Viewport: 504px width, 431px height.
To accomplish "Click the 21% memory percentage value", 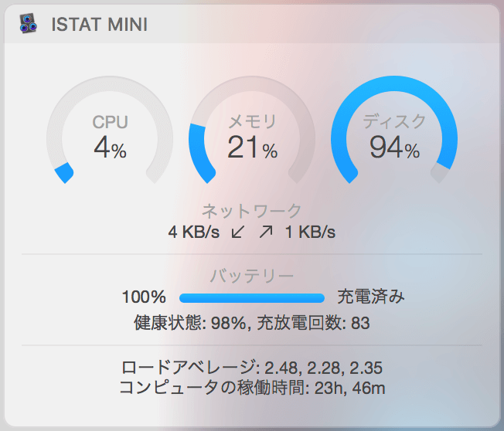I will [x=252, y=148].
